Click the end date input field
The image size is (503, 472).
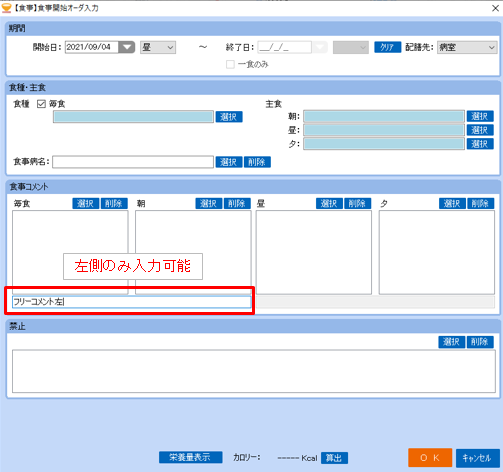point(284,47)
